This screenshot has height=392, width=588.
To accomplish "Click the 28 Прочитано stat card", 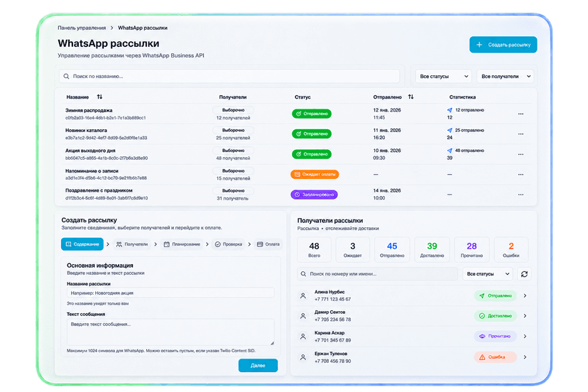I will pyautogui.click(x=472, y=249).
